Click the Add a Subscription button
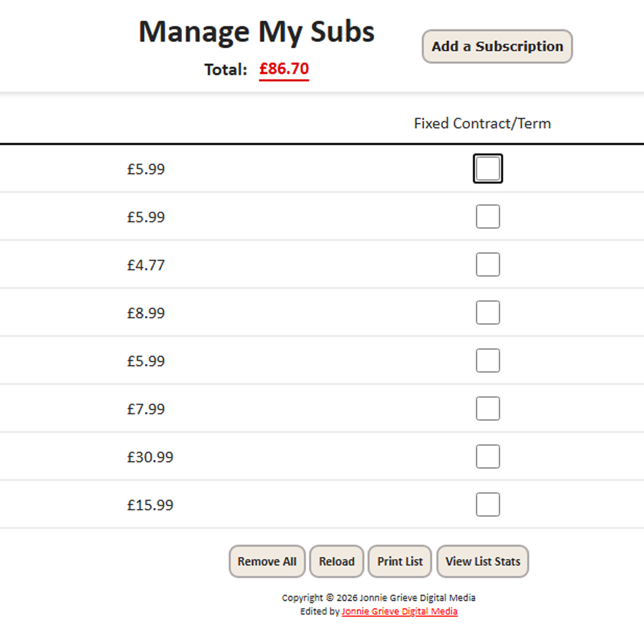The image size is (644, 644). (x=497, y=47)
